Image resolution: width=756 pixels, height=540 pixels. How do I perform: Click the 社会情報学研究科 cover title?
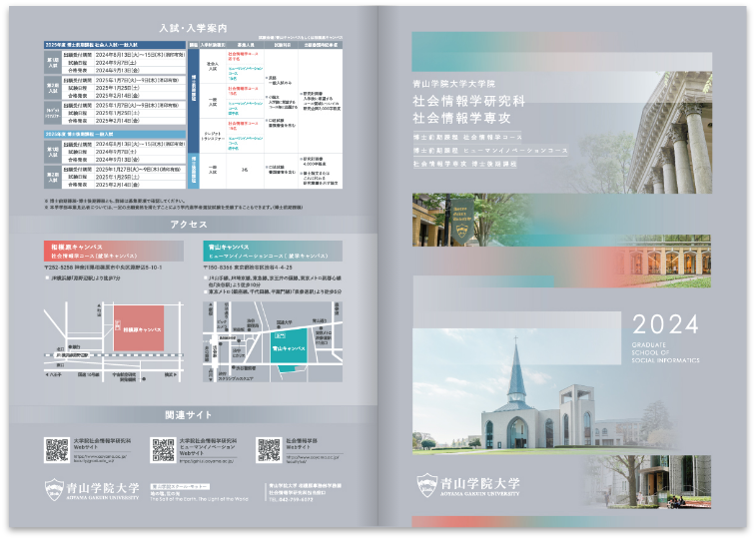468,101
